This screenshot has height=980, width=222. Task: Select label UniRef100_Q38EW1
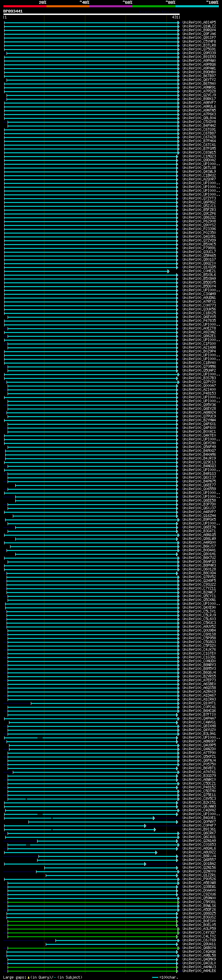(x=199, y=887)
